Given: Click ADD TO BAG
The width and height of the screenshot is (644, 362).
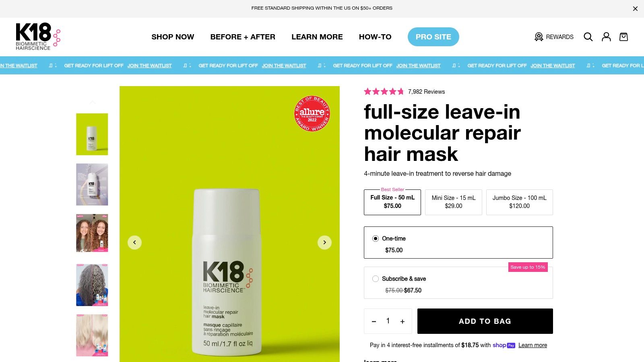Looking at the screenshot, I should [x=485, y=321].
